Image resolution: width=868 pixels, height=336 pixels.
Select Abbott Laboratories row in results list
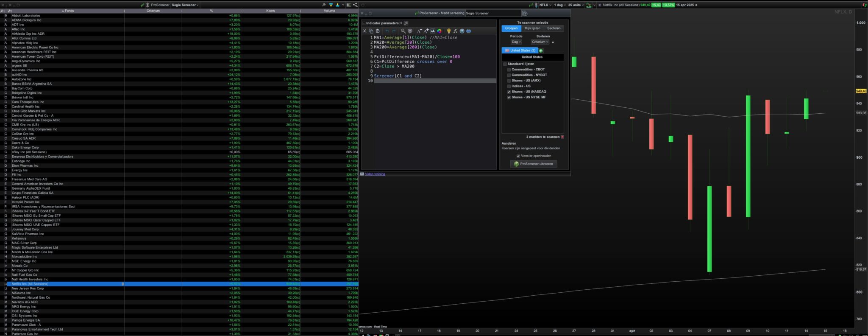[26, 16]
